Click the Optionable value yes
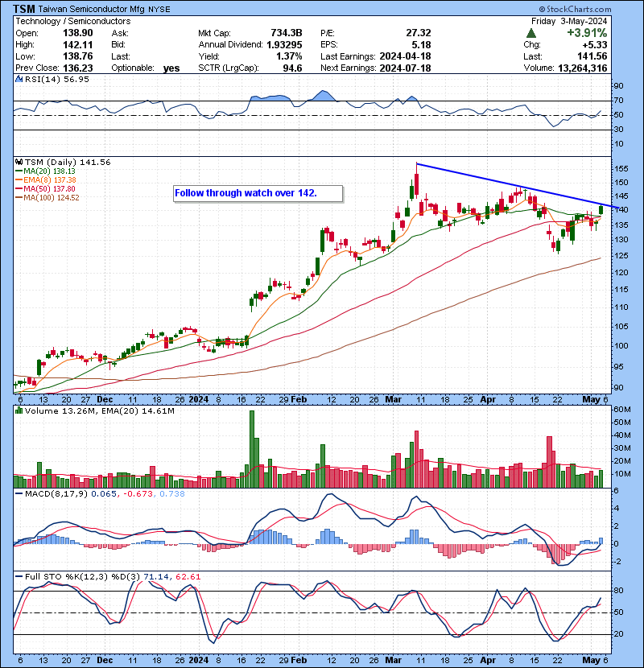This screenshot has width=644, height=668. coord(171,68)
